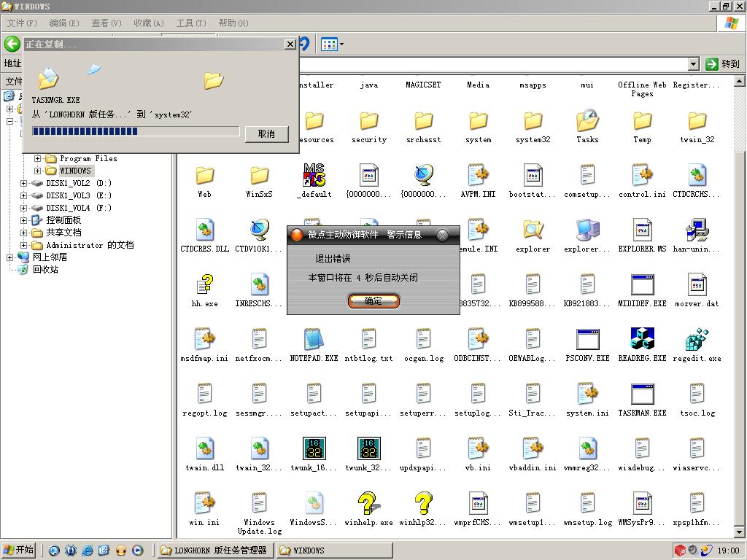Click the file list scrollbar up arrow
Screen dimensions: 747x560
pos(740,82)
